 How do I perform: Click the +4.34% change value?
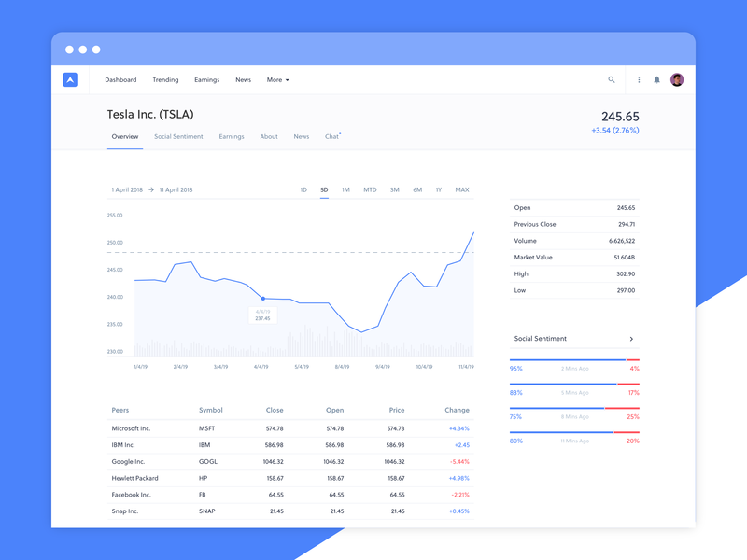(458, 428)
